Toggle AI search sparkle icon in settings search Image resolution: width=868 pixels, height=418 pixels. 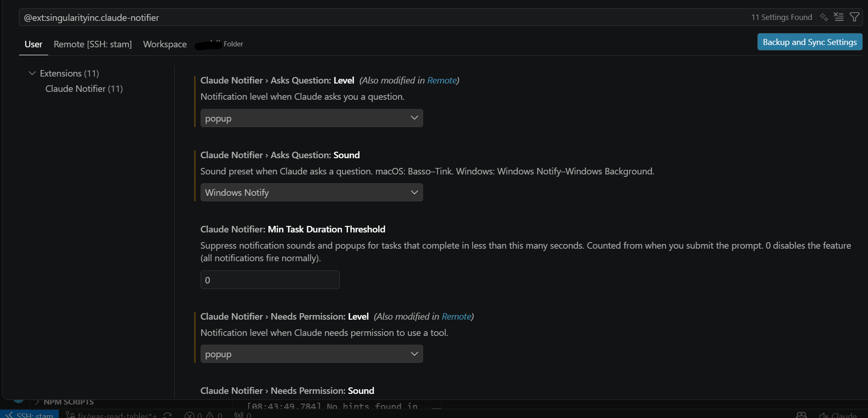(x=824, y=17)
